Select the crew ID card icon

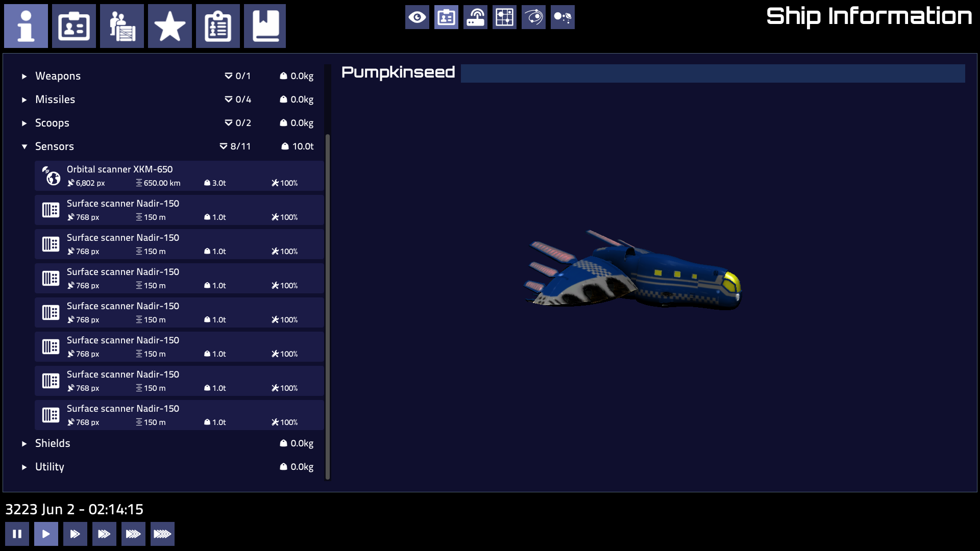coord(74,26)
